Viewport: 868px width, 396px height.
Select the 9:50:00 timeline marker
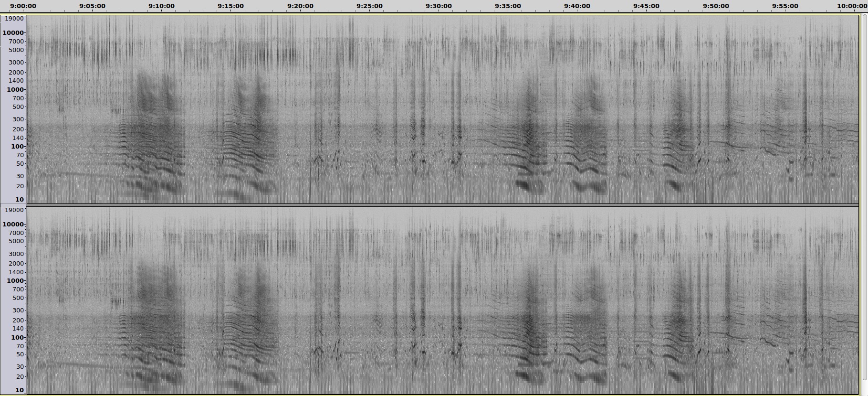[716, 6]
